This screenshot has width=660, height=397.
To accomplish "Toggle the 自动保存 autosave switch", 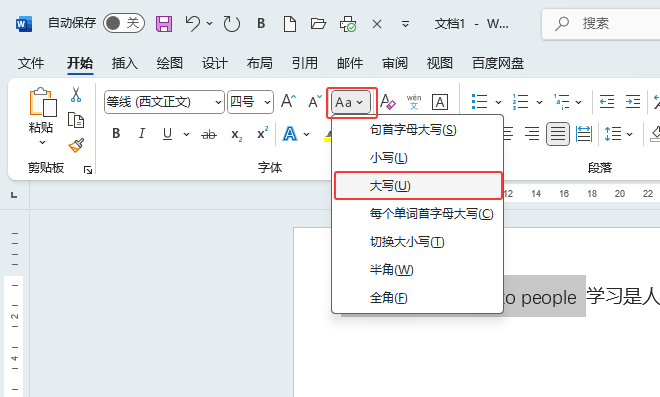I will click(x=124, y=23).
